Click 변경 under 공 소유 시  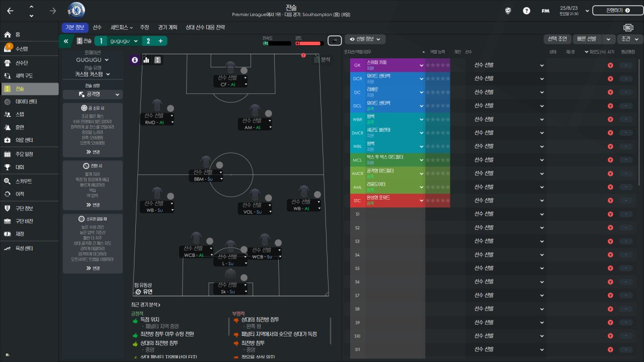(x=93, y=152)
